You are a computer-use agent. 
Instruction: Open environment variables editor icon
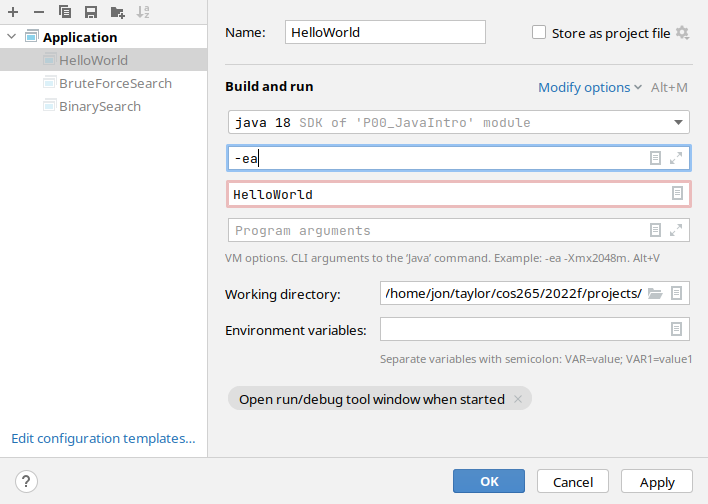(677, 329)
